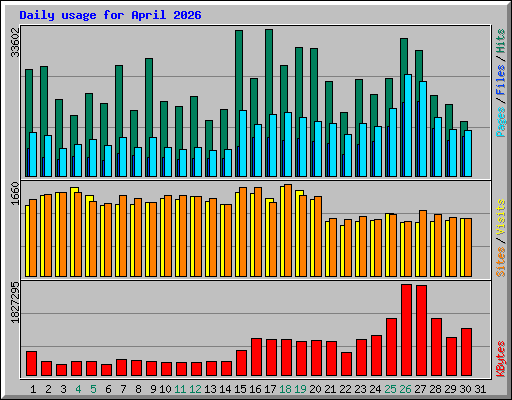
Task: Click the 'Pages' legend label
Action: point(501,122)
